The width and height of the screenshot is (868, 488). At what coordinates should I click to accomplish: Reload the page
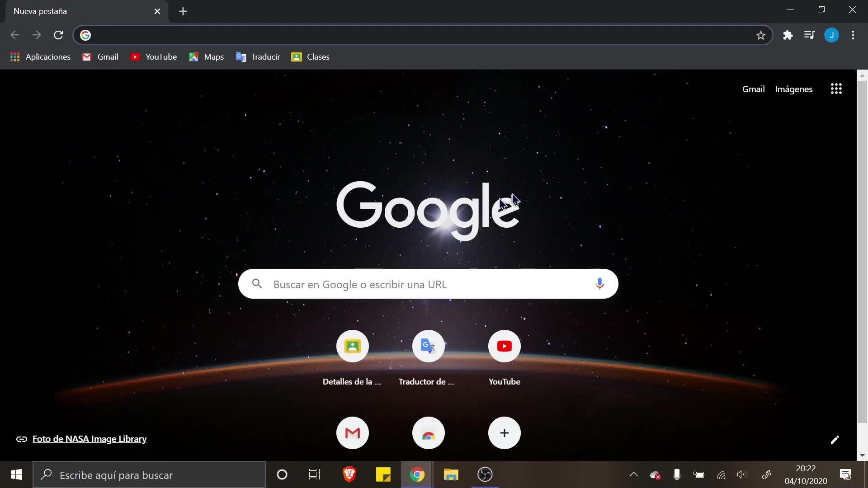coord(58,35)
